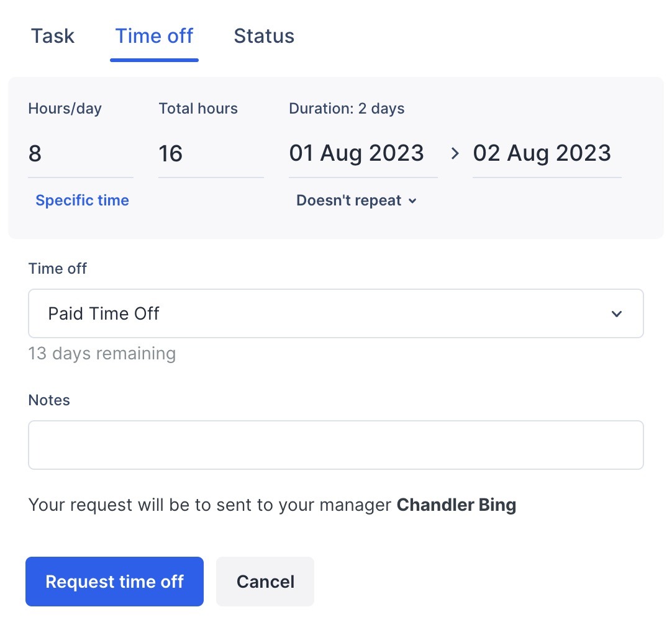The height and width of the screenshot is (643, 672).
Task: Open the end date 02 Aug 2023
Action: [x=542, y=153]
